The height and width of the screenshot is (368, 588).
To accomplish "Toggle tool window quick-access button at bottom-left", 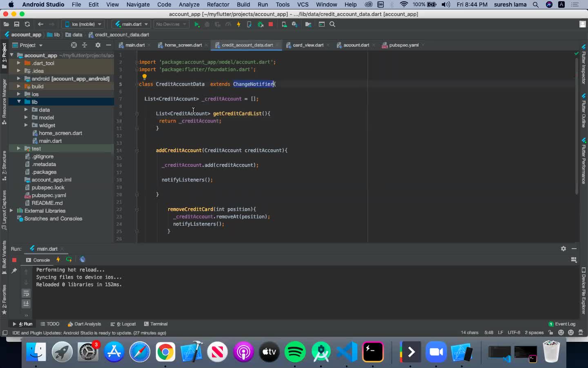I will pyautogui.click(x=5, y=333).
